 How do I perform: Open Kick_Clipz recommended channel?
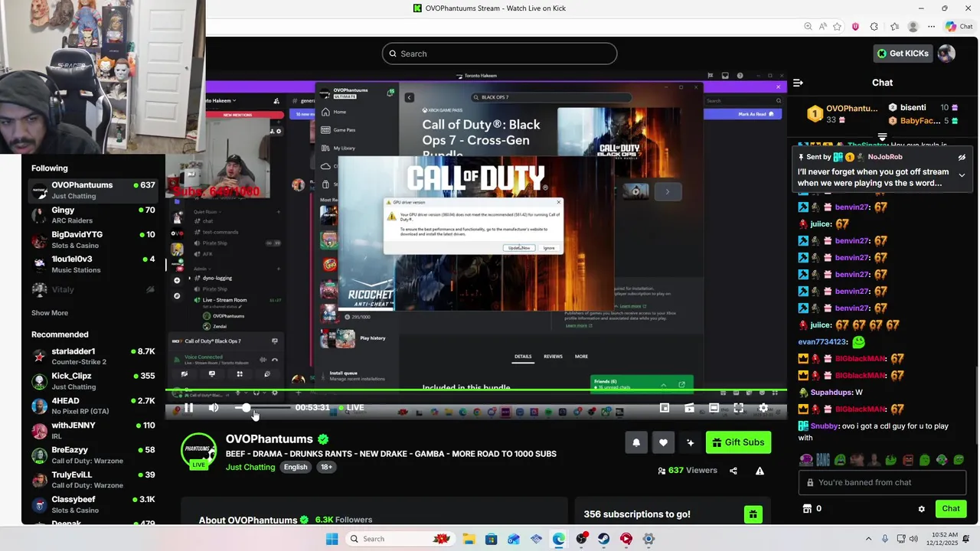point(93,381)
